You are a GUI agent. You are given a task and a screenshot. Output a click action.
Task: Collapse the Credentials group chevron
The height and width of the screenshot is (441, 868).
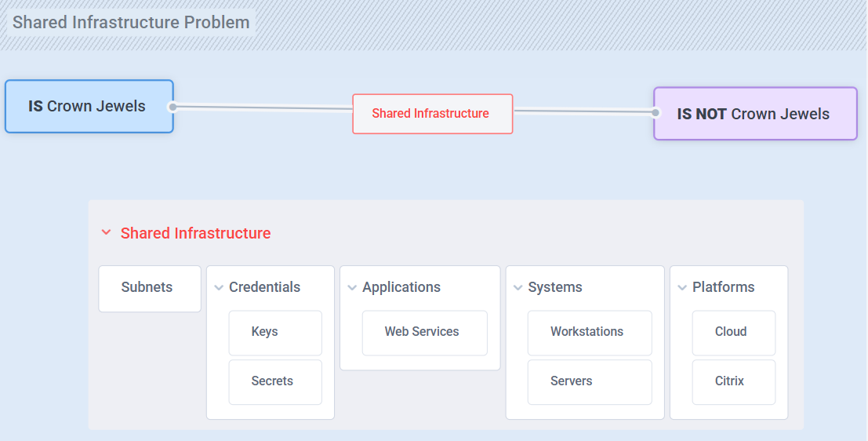point(219,288)
